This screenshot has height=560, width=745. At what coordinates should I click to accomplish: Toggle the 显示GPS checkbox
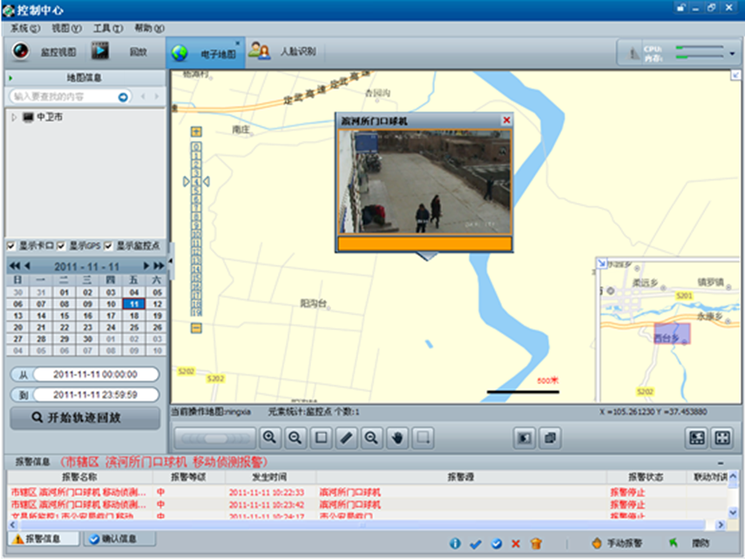(x=62, y=246)
